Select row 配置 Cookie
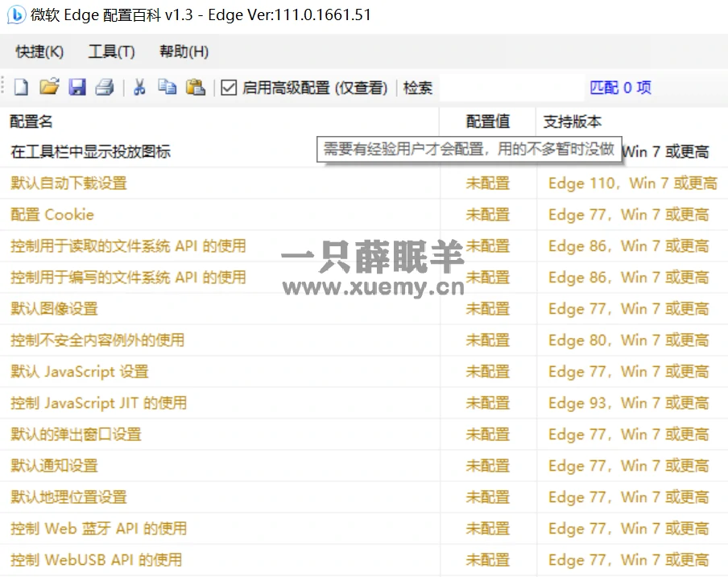This screenshot has width=728, height=577. tap(364, 215)
